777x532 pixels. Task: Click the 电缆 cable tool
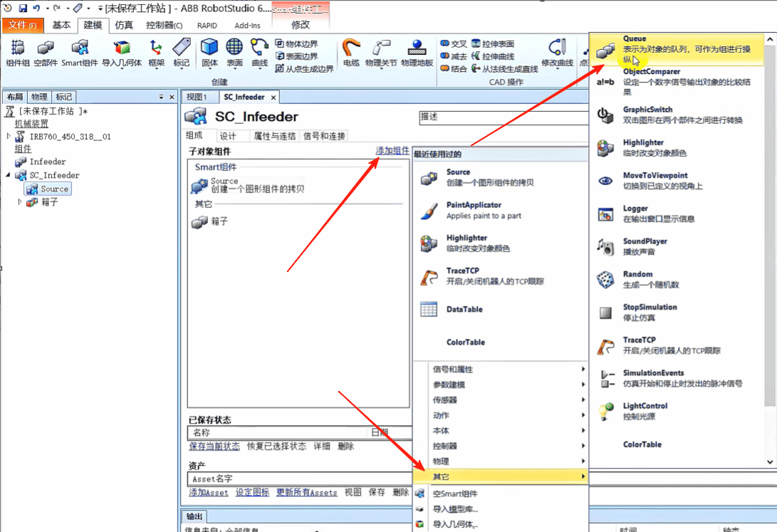click(351, 53)
